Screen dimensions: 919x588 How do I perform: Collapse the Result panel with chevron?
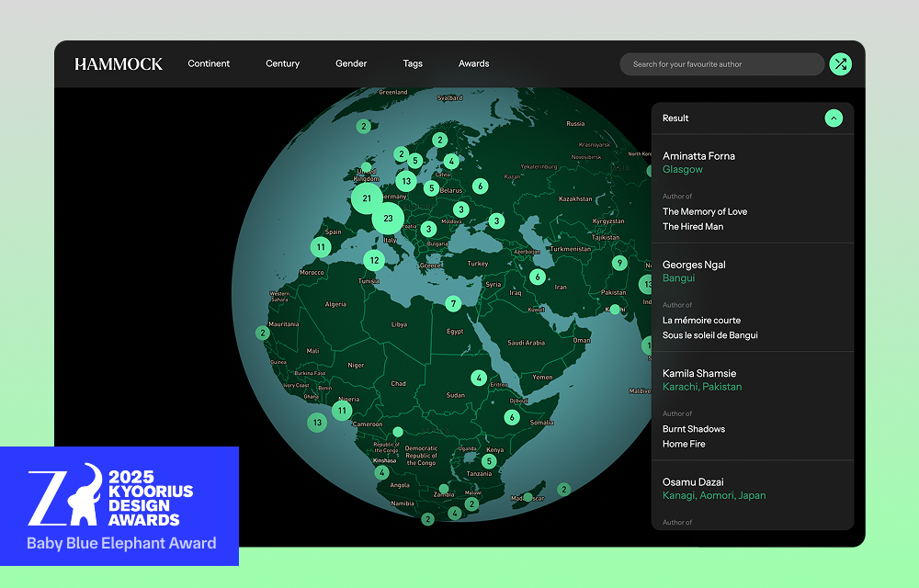tap(833, 118)
